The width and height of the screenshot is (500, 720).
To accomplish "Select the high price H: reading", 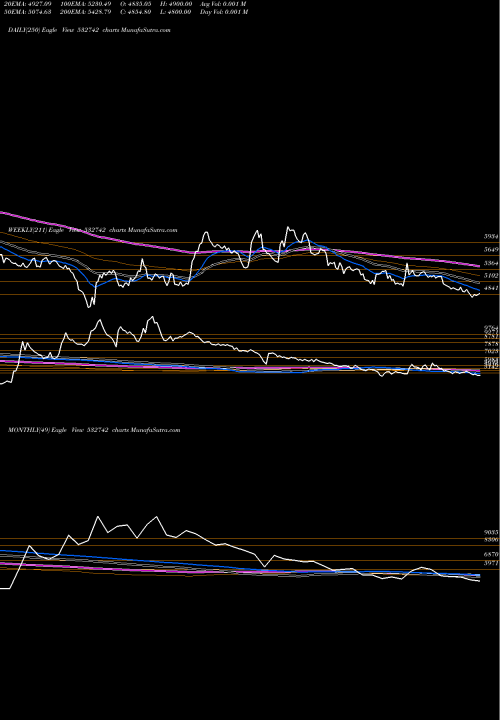I will point(176,4).
